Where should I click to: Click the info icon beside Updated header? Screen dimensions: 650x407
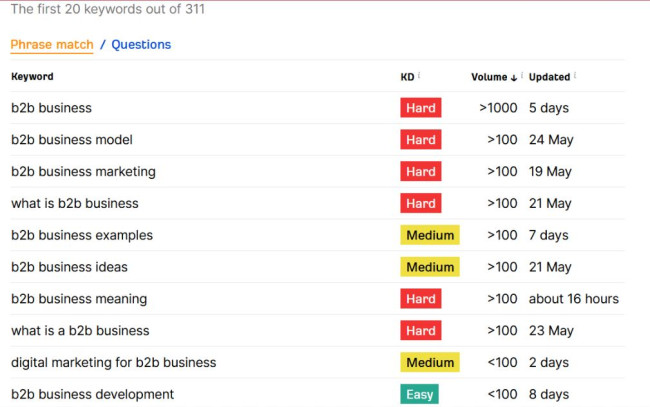tap(575, 76)
